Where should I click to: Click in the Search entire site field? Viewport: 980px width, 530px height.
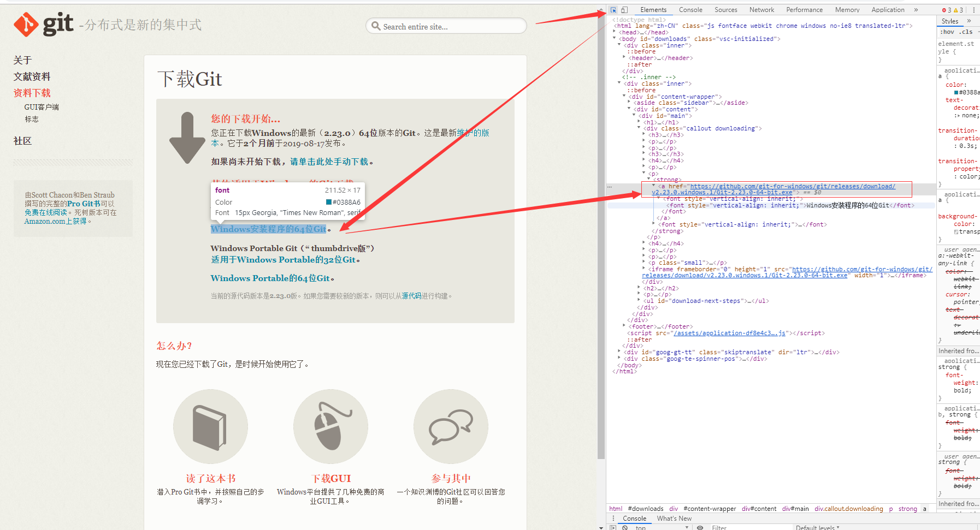(x=446, y=26)
